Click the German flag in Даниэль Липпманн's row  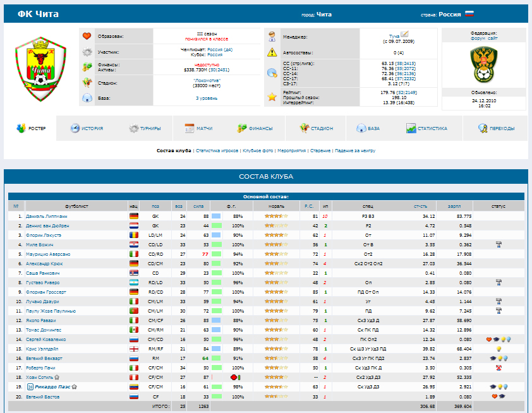134,216
